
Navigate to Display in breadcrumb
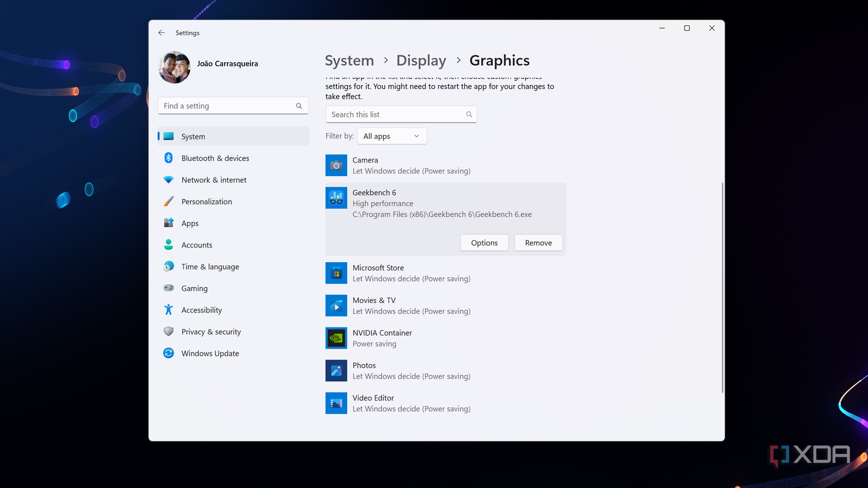pos(421,61)
